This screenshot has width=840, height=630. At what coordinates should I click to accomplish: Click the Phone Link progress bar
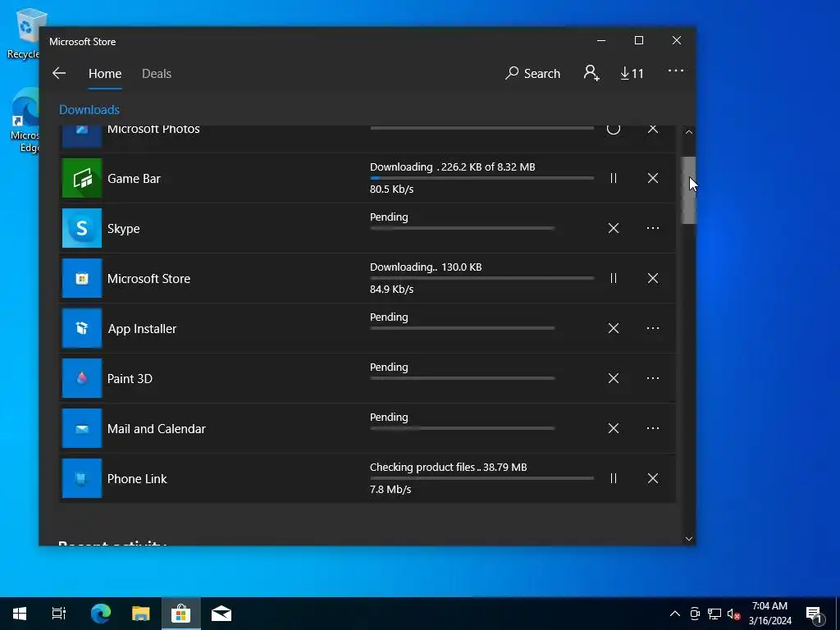(482, 478)
